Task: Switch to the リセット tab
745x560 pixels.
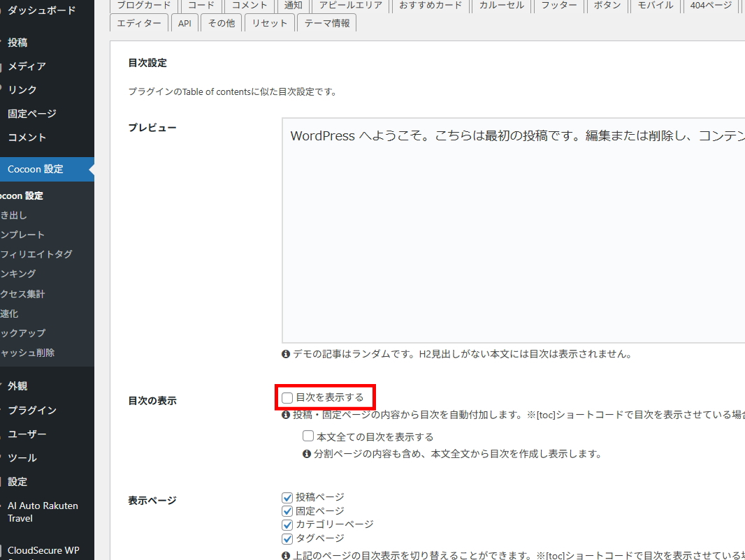Action: 270,23
